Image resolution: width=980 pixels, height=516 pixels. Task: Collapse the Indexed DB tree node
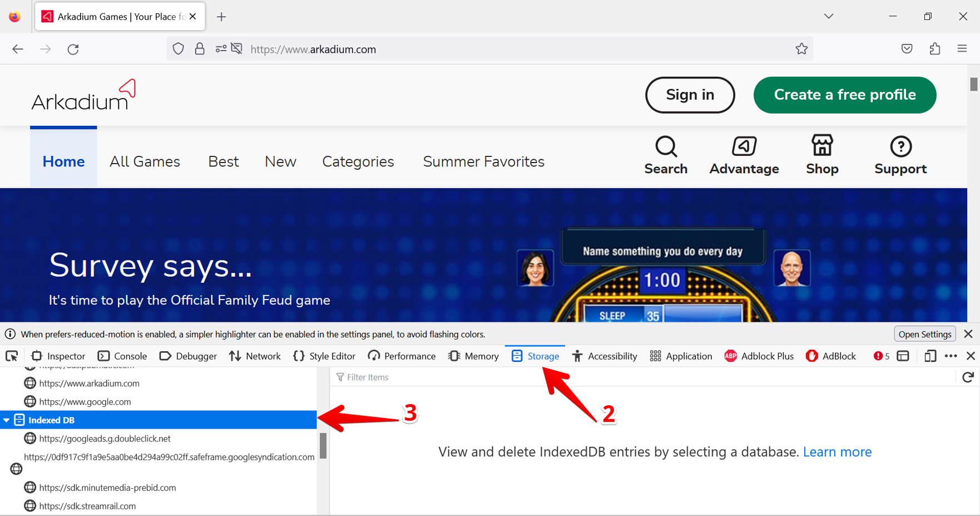(x=7, y=420)
